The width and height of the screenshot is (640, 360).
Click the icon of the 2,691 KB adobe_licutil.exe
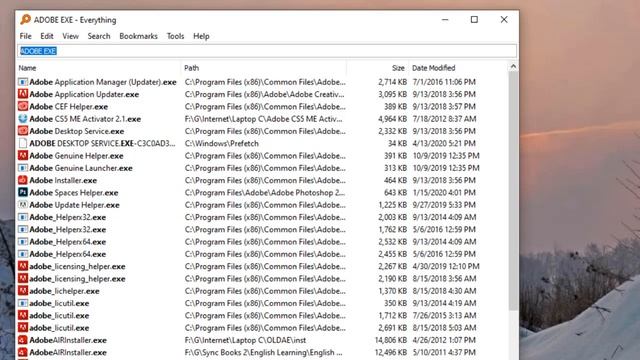23,327
